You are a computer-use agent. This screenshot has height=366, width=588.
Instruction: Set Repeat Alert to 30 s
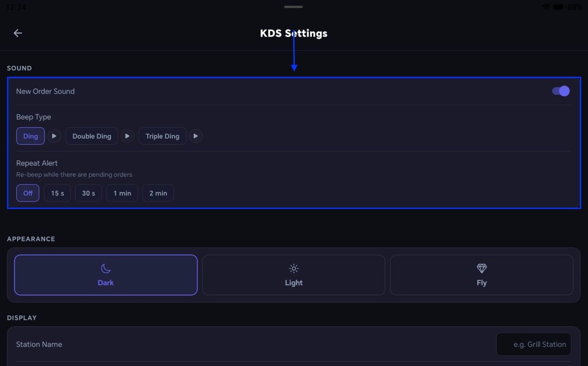89,193
